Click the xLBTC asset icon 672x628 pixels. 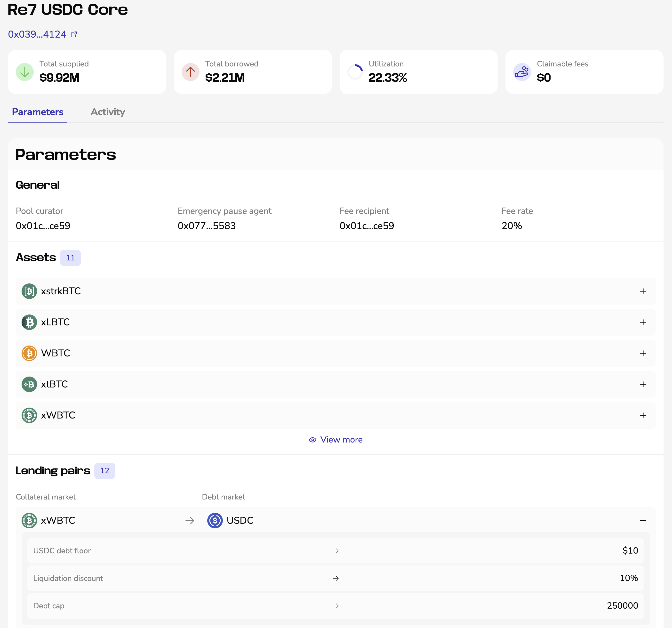29,322
